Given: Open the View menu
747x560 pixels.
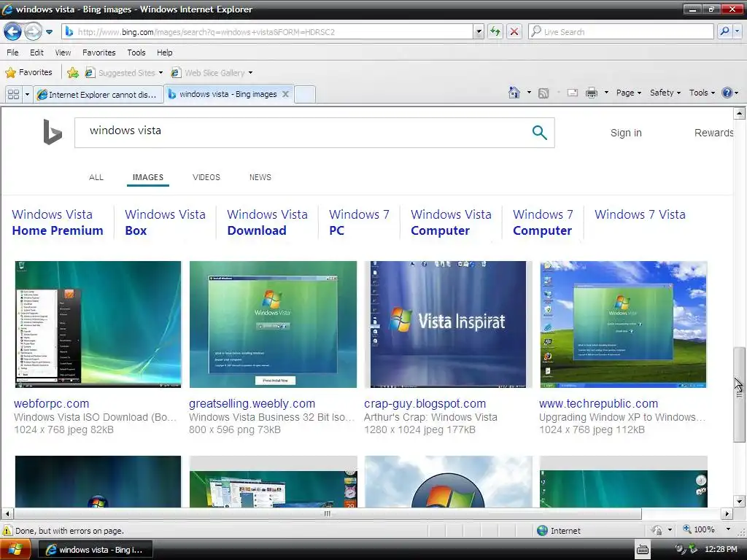Looking at the screenshot, I should pyautogui.click(x=63, y=52).
